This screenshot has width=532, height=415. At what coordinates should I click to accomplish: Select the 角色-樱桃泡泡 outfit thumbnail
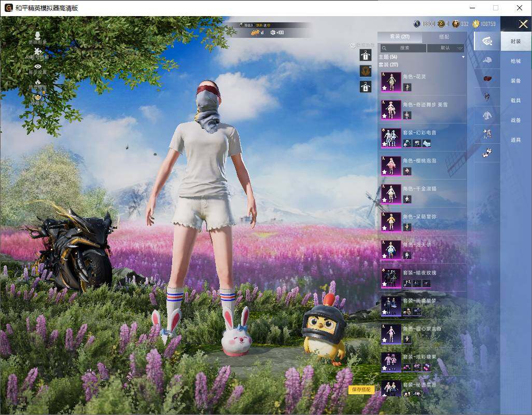pos(391,166)
